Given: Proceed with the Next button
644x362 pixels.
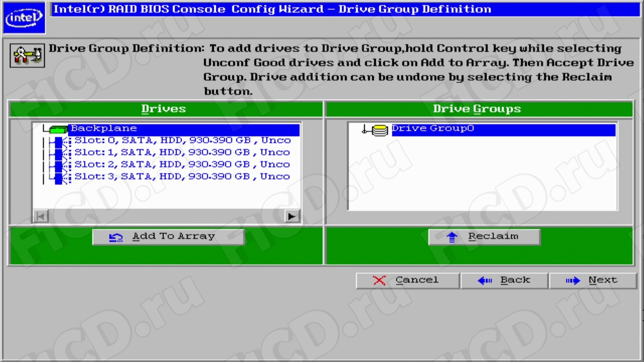Looking at the screenshot, I should pyautogui.click(x=593, y=281).
